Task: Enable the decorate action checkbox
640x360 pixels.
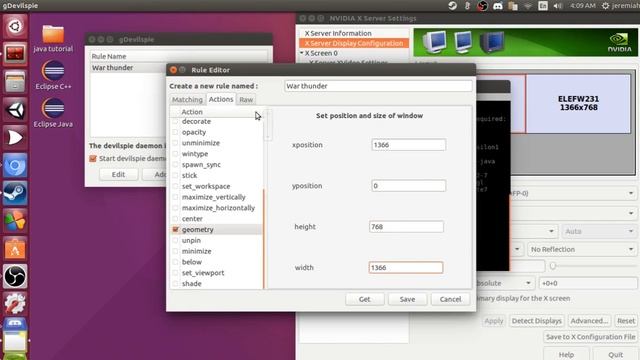Action: 175,121
